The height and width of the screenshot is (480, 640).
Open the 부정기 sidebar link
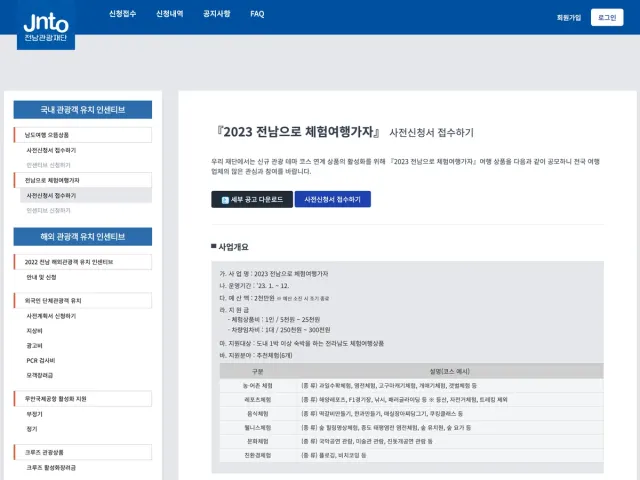tap(34, 414)
